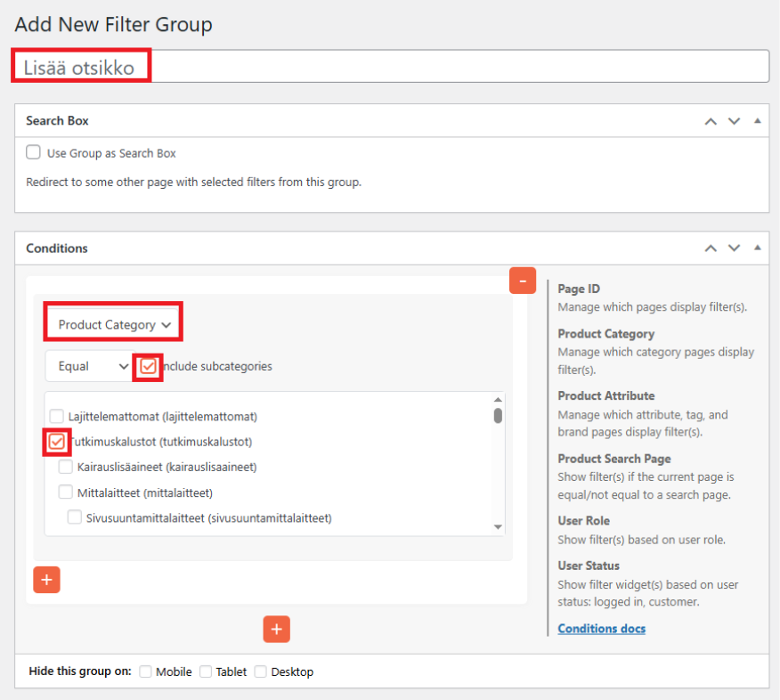Screen dimensions: 780x700
Task: Uncheck the Tutkimuskalustot category
Action: point(57,442)
